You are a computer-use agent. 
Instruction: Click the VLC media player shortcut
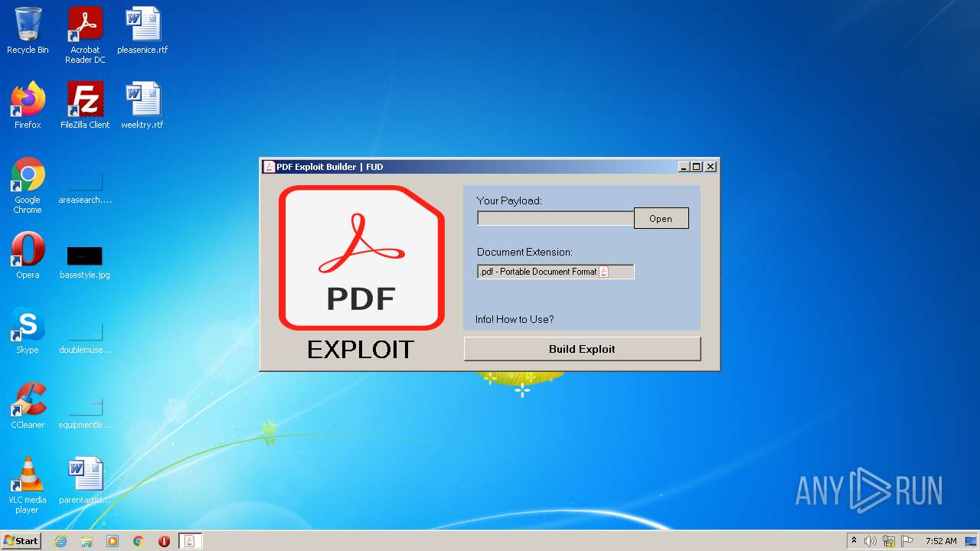28,485
